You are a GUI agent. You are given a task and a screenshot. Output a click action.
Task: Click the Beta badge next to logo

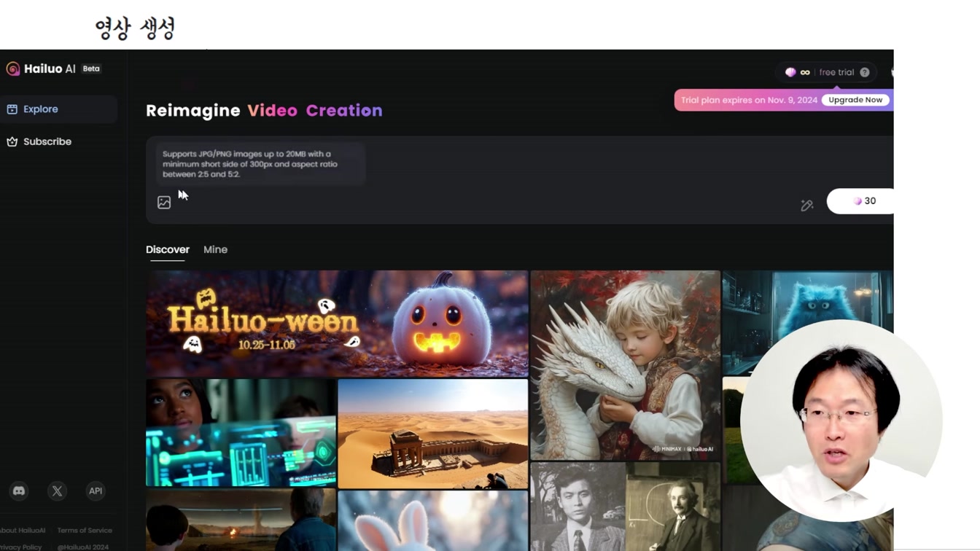click(91, 69)
